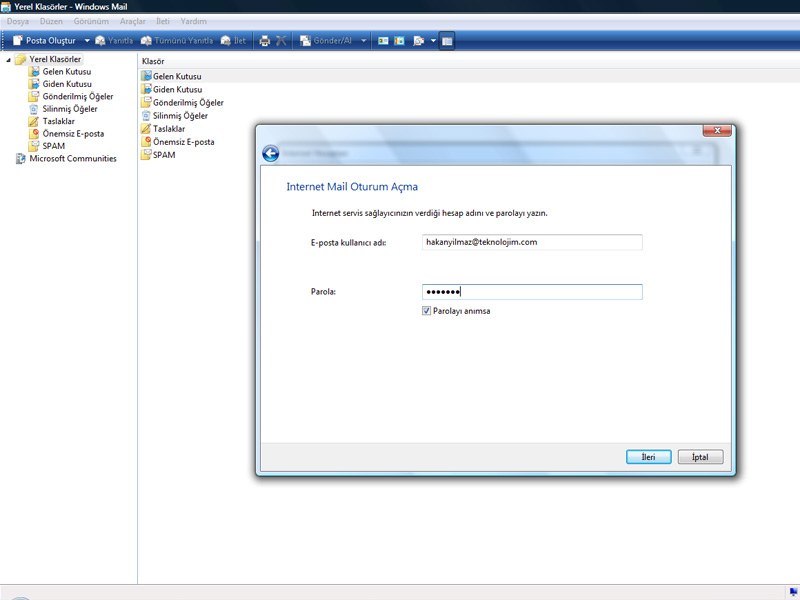The height and width of the screenshot is (600, 800).
Task: Click the Windows Mail title bar icon
Action: tap(6, 7)
